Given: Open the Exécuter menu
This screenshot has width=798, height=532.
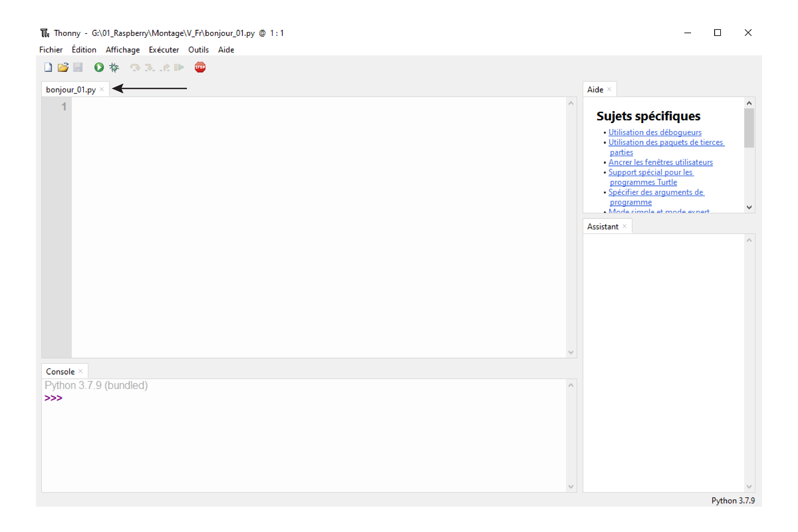Looking at the screenshot, I should click(x=164, y=50).
